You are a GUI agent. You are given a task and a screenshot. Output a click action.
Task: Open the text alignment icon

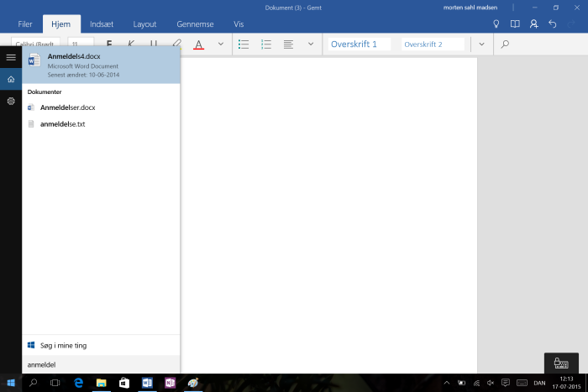[x=288, y=44]
